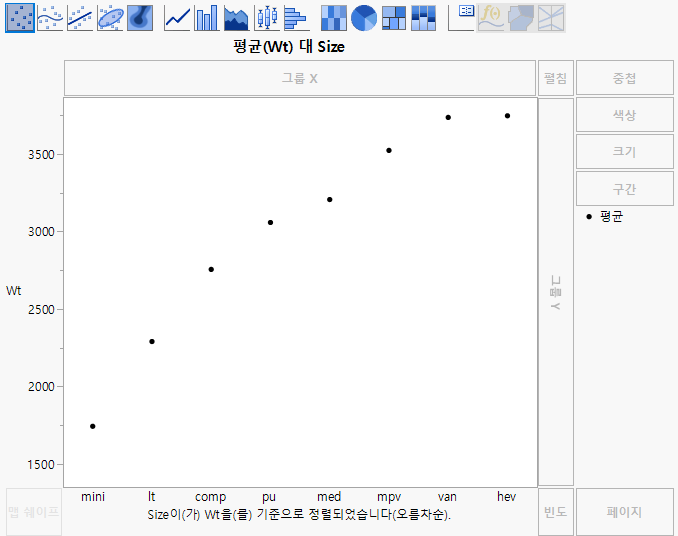The image size is (678, 536).
Task: Select the Parallel plot icon
Action: tap(551, 18)
